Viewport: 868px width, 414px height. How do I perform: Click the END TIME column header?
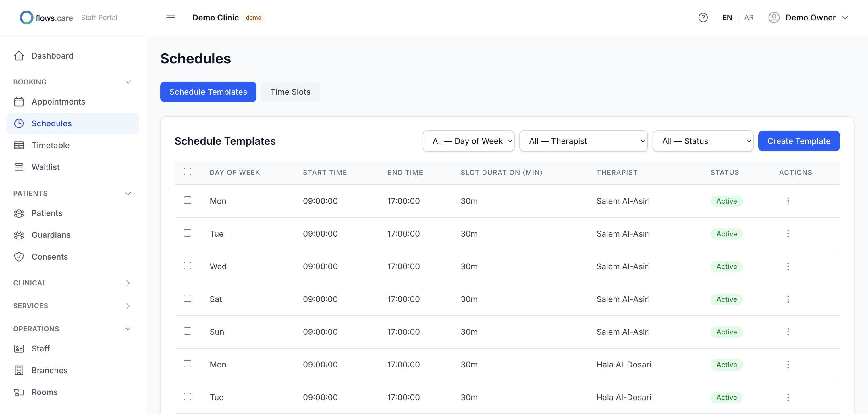pos(405,173)
